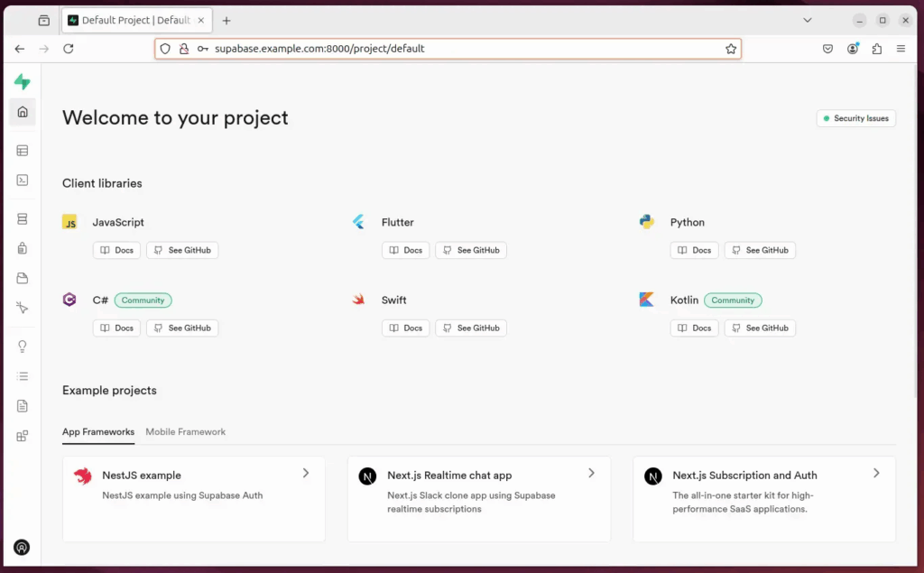Open the Table Editor sidebar icon
The image size is (924, 573).
(x=23, y=151)
